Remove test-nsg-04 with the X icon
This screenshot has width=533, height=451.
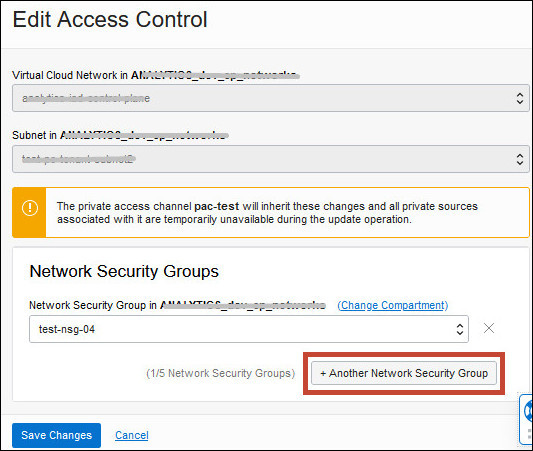[489, 328]
